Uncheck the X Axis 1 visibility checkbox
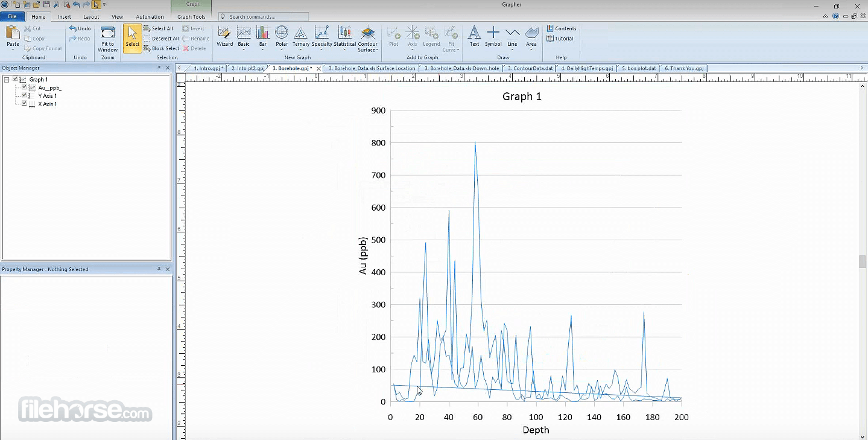 [24, 104]
